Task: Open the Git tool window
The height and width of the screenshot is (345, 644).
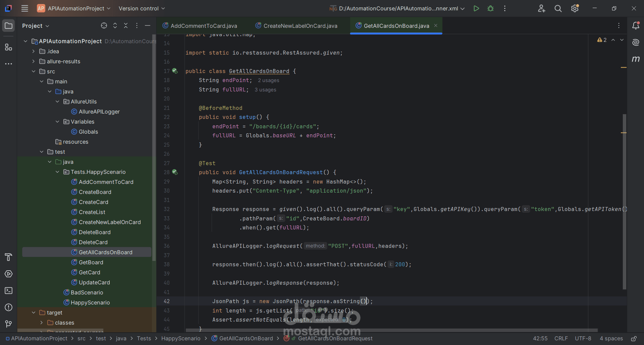Action: click(9, 324)
